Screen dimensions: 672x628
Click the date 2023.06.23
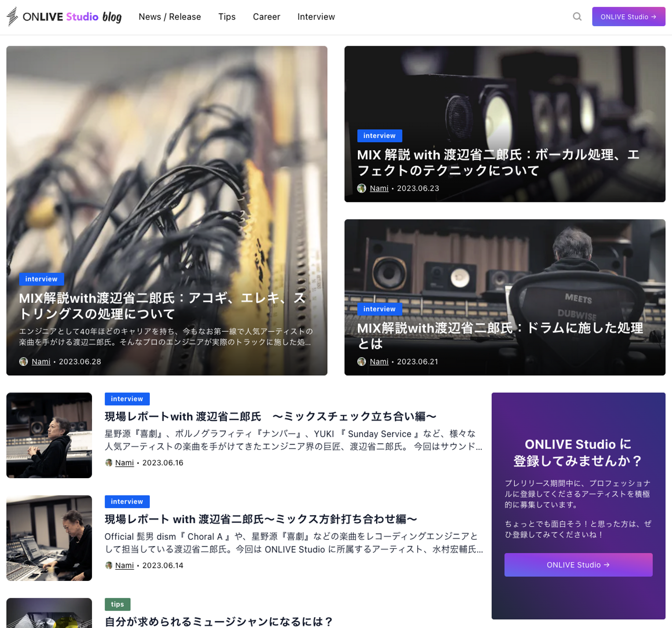coord(418,188)
